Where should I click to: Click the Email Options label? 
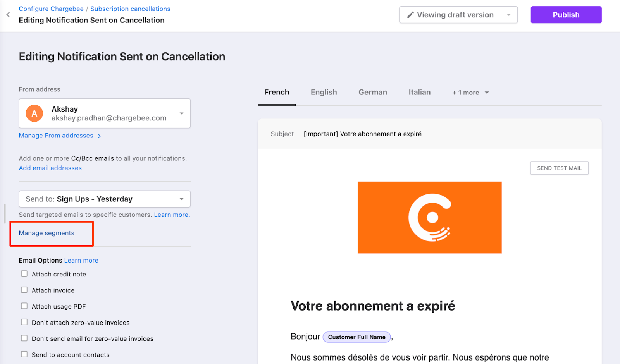click(41, 261)
